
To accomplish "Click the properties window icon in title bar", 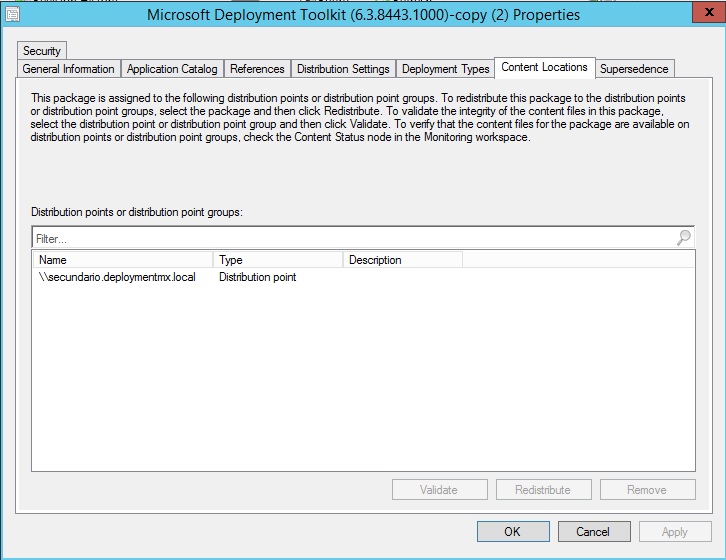I will point(12,15).
